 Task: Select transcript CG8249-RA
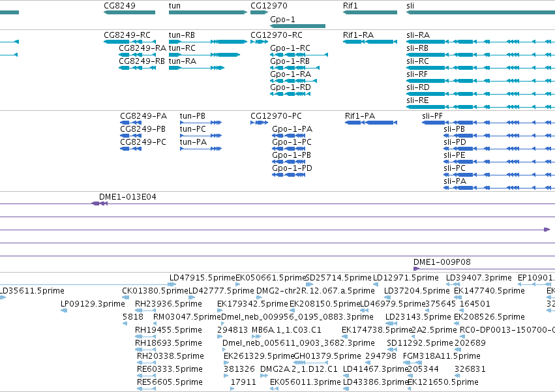point(137,55)
